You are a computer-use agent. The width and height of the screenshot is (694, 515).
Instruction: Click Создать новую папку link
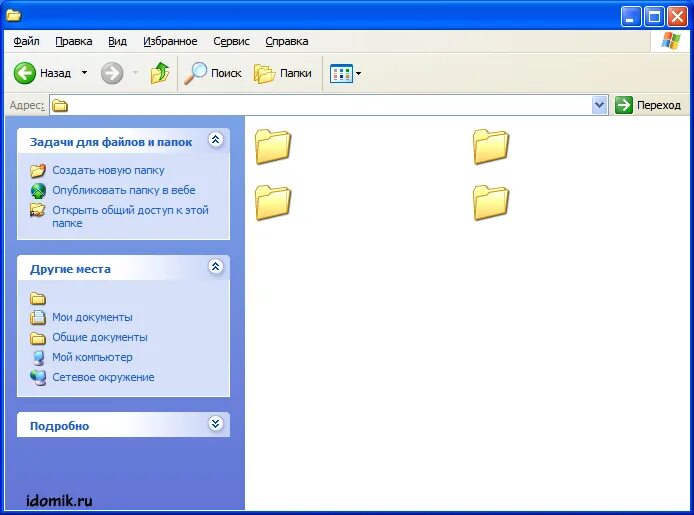(x=108, y=170)
